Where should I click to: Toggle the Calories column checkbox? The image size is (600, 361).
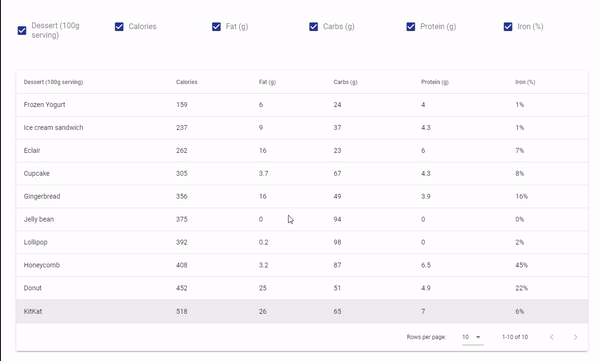coord(119,26)
